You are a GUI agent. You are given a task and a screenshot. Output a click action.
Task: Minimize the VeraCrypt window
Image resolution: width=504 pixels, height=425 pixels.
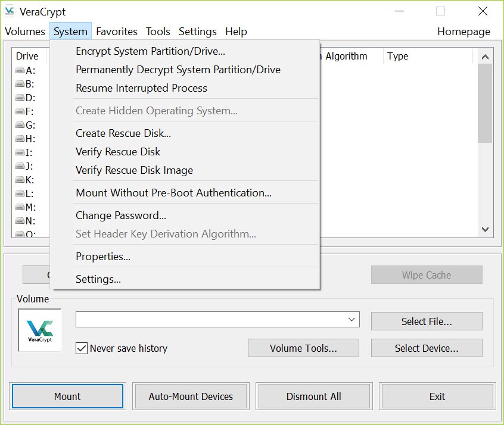click(x=399, y=11)
